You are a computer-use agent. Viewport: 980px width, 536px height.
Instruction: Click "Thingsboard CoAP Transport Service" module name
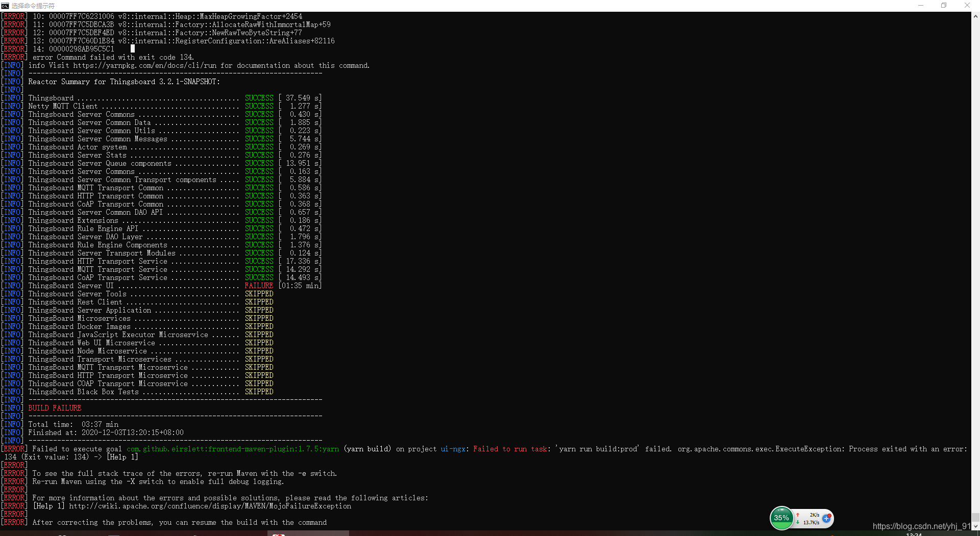[97, 277]
